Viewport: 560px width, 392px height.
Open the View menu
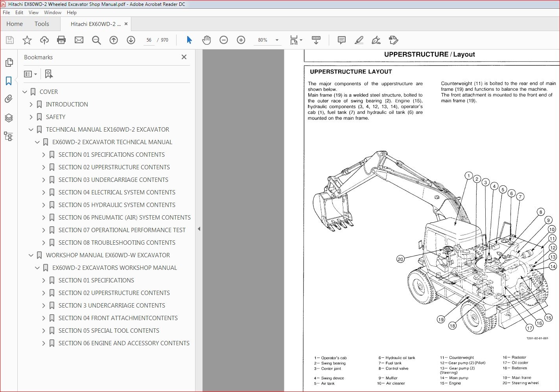pos(34,13)
